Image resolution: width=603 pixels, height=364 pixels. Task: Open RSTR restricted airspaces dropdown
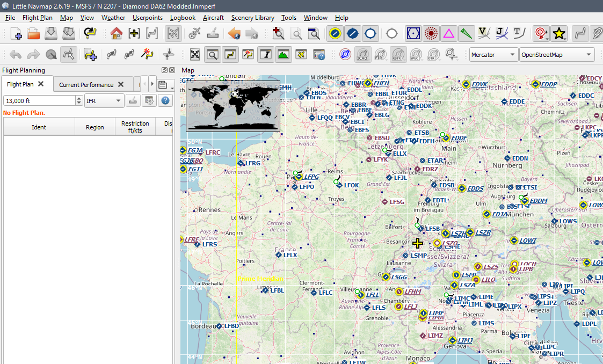[398, 55]
